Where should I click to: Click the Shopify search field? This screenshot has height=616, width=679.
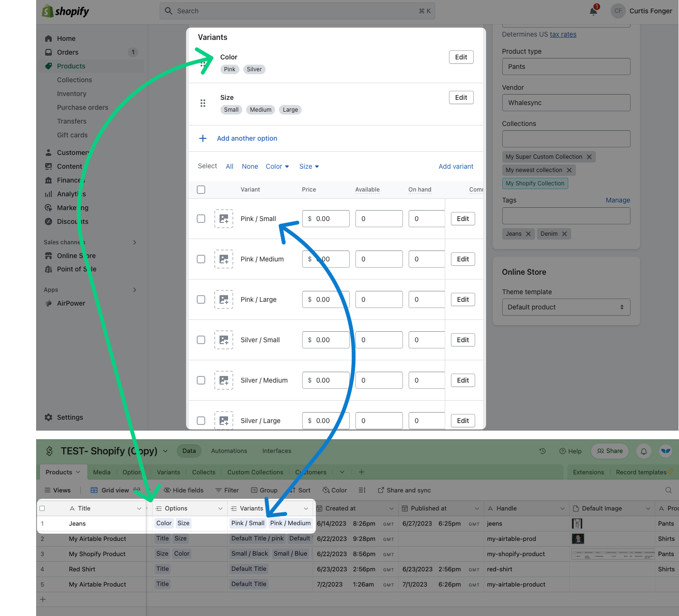(297, 11)
